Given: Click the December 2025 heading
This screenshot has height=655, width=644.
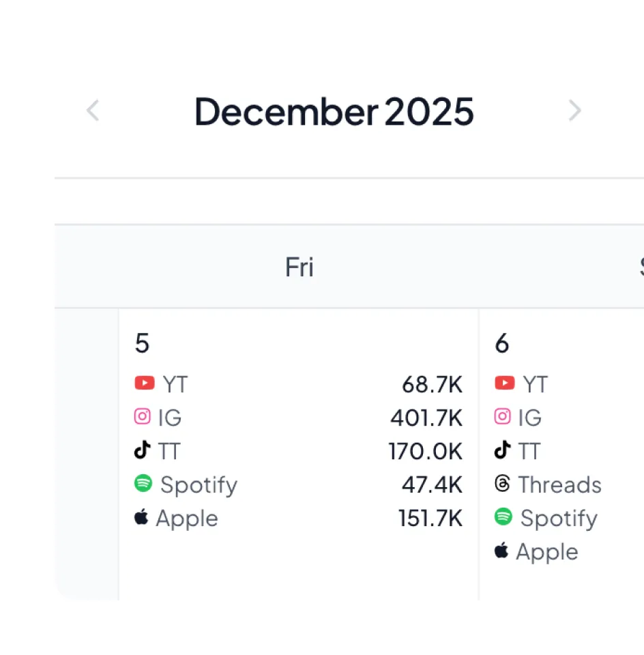Looking at the screenshot, I should (334, 112).
